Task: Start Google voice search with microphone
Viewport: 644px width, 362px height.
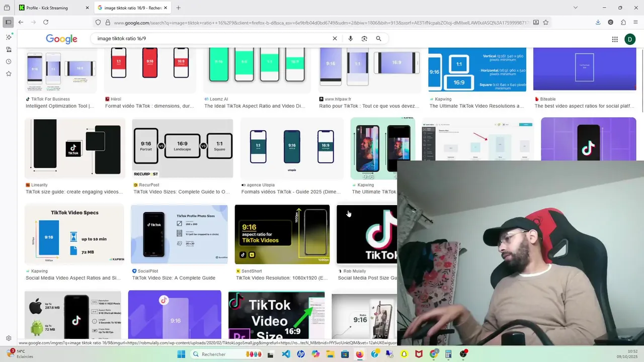Action: pos(350,39)
